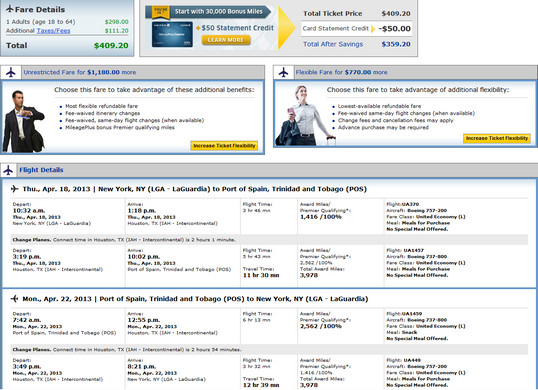
Task: Click the green $409.20 total in Fare Details
Action: click(x=111, y=45)
